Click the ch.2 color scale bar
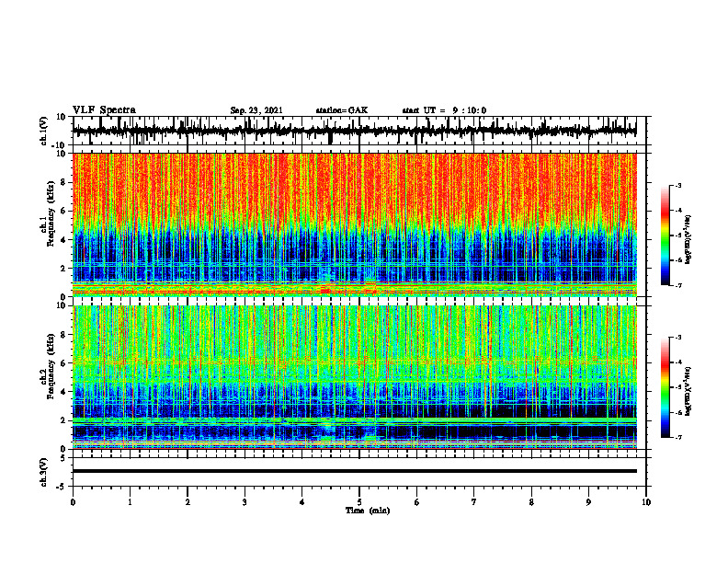Viewport: 728px width, 563px height. (x=665, y=387)
